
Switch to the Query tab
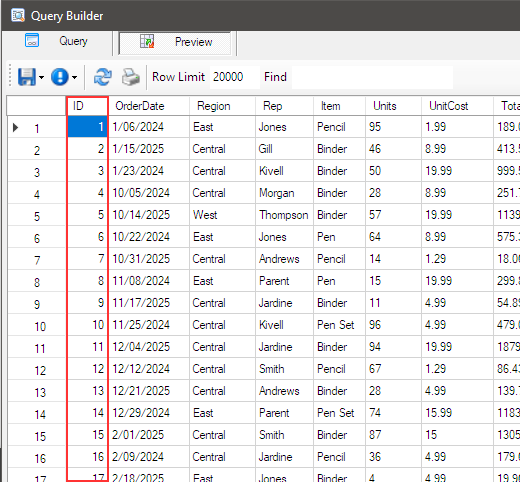[x=57, y=41]
